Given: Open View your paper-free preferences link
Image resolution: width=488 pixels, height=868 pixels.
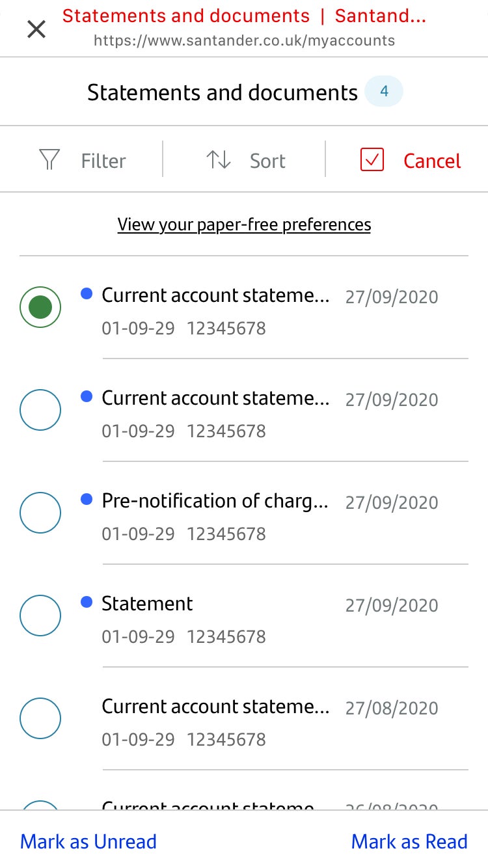Looking at the screenshot, I should pos(244,225).
